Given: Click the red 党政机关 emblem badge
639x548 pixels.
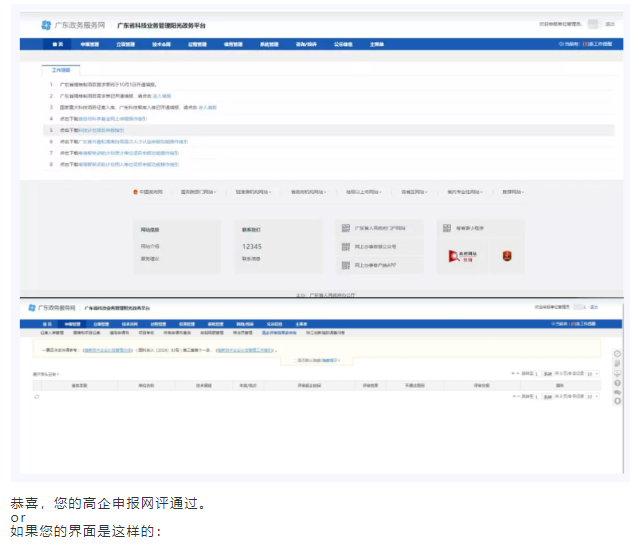Looking at the screenshot, I should click(x=507, y=256).
